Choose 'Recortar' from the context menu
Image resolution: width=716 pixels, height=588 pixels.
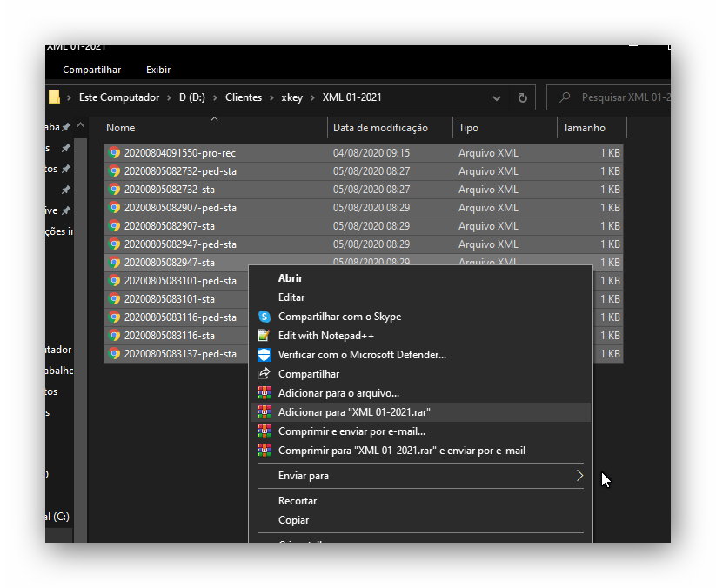click(x=298, y=501)
